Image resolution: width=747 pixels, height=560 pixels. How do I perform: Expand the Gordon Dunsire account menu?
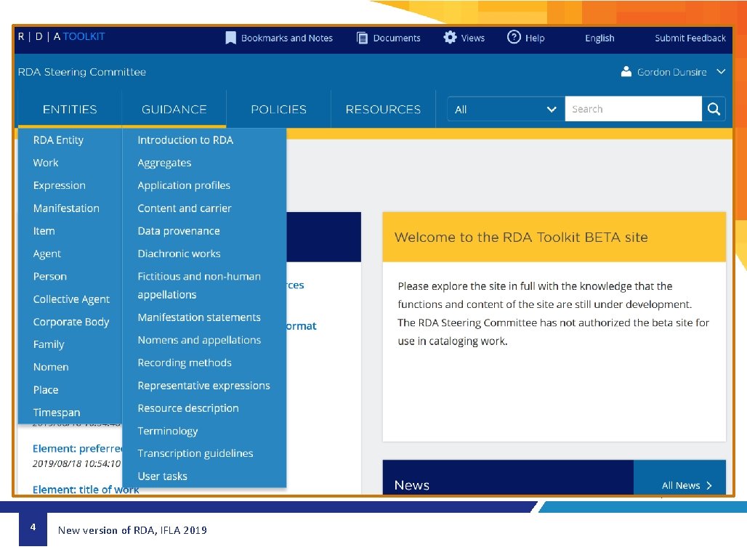point(720,72)
